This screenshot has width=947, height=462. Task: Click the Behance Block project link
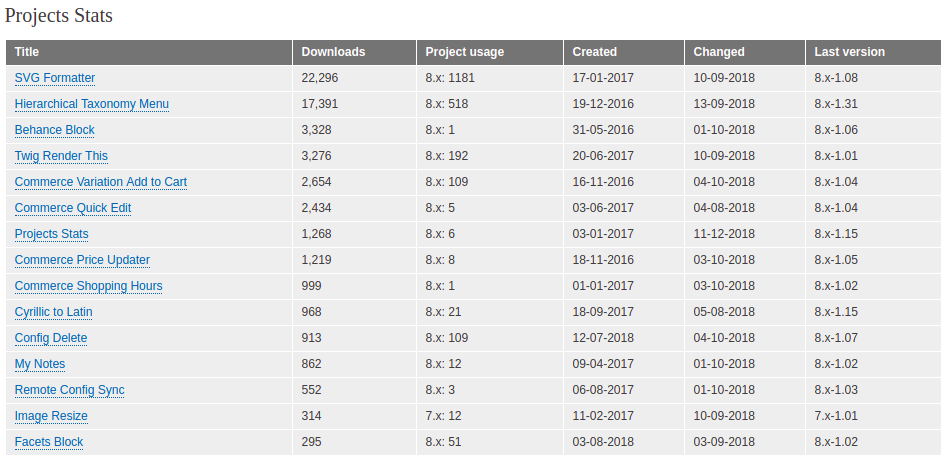(x=54, y=130)
